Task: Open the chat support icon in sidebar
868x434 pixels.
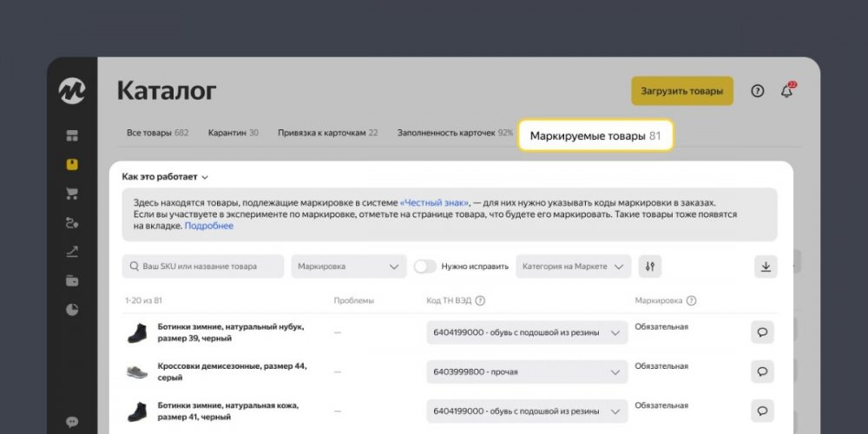Action: point(72,423)
